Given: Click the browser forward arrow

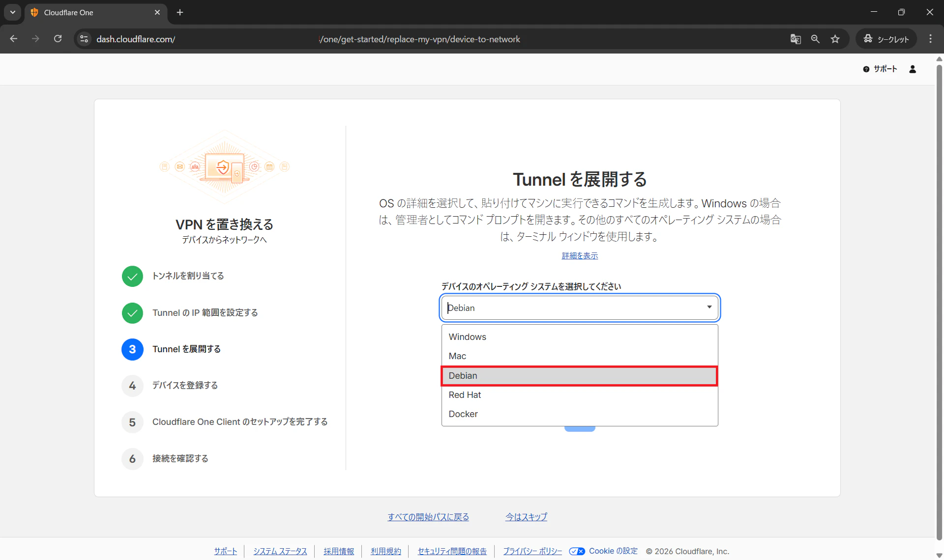Looking at the screenshot, I should click(x=35, y=39).
